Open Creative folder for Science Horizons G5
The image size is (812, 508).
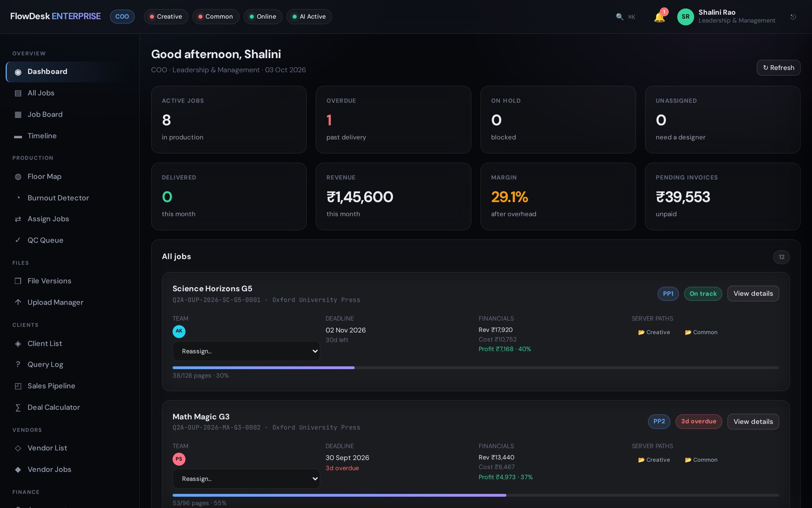(654, 332)
